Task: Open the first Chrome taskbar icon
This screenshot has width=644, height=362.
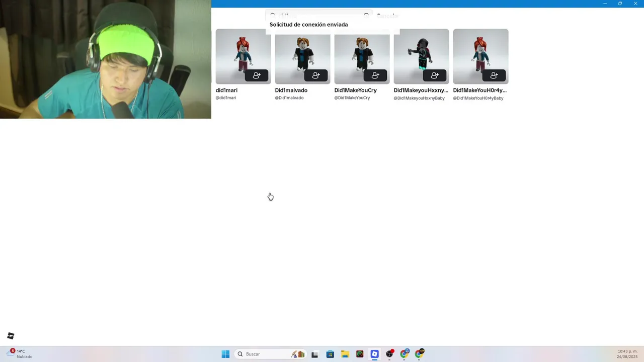Action: (x=405, y=354)
